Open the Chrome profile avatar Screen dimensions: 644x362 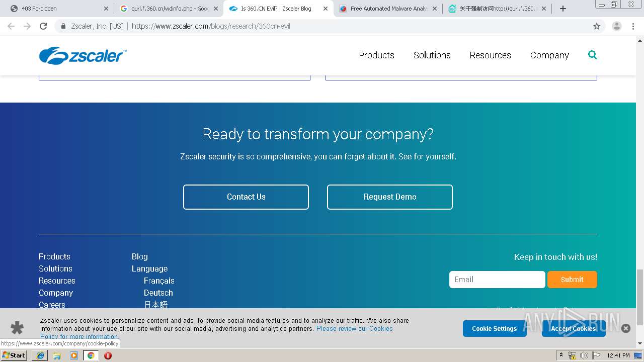click(x=616, y=26)
